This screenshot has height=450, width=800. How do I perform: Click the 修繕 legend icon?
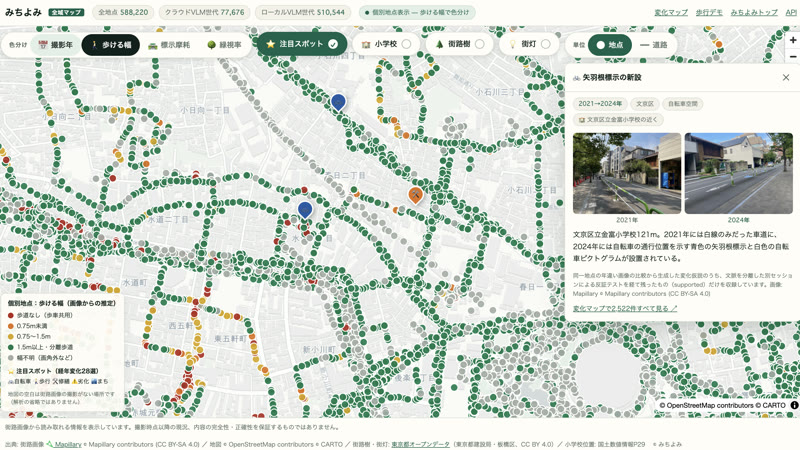tap(55, 381)
